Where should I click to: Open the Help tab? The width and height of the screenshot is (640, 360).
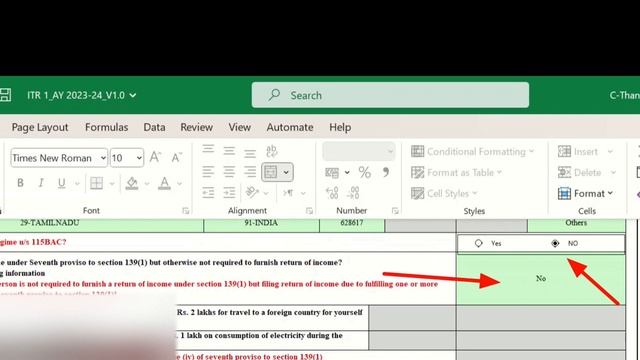(x=340, y=127)
